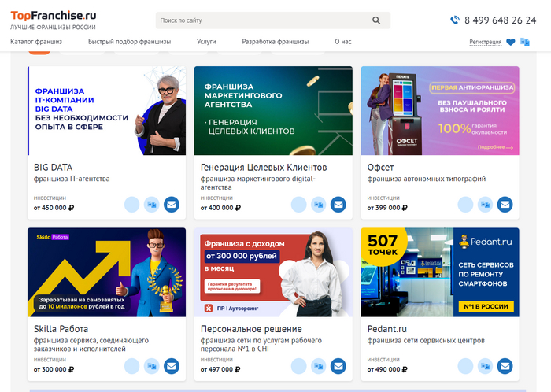Click text 'франшиза маркетингового digital-агентства'

click(258, 183)
